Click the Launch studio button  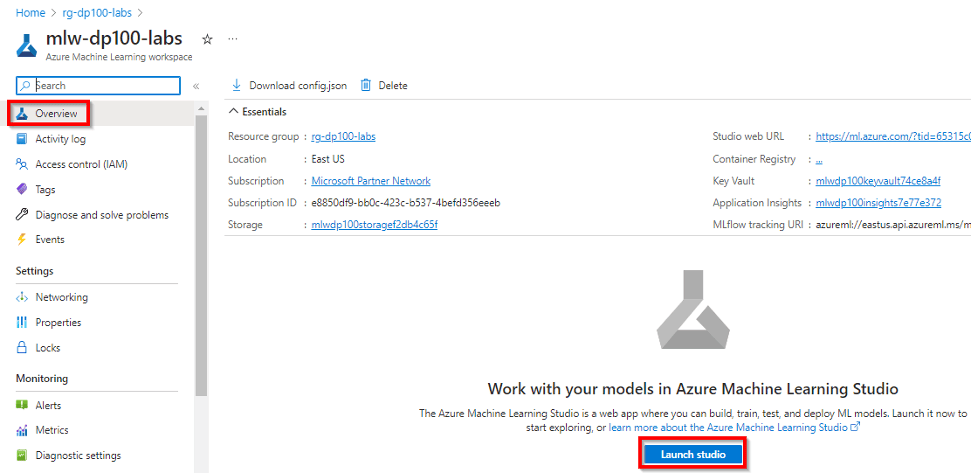pyautogui.click(x=693, y=454)
